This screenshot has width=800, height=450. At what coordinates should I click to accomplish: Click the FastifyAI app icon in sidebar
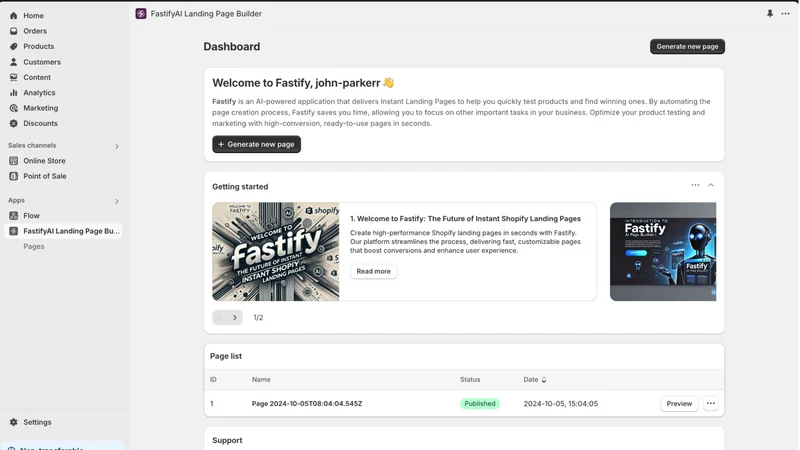[x=14, y=231]
